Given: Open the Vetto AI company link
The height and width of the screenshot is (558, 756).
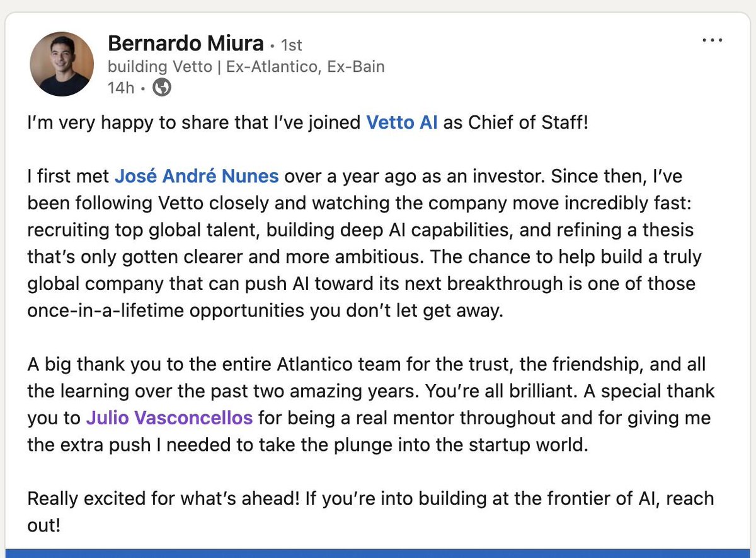Looking at the screenshot, I should coord(402,122).
